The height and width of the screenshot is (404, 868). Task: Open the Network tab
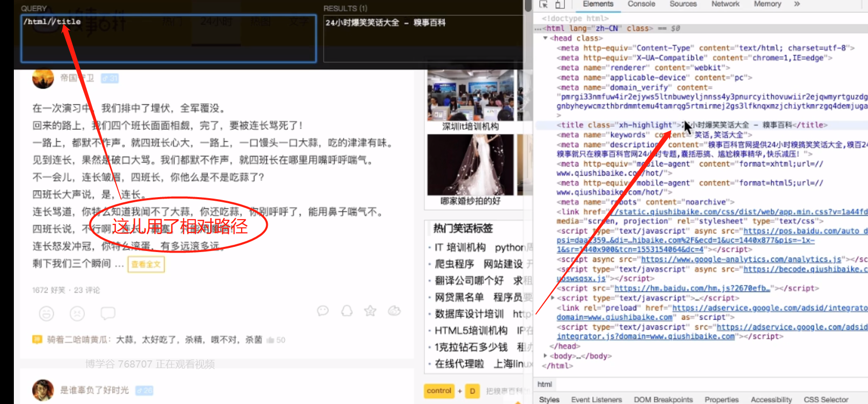(x=725, y=4)
